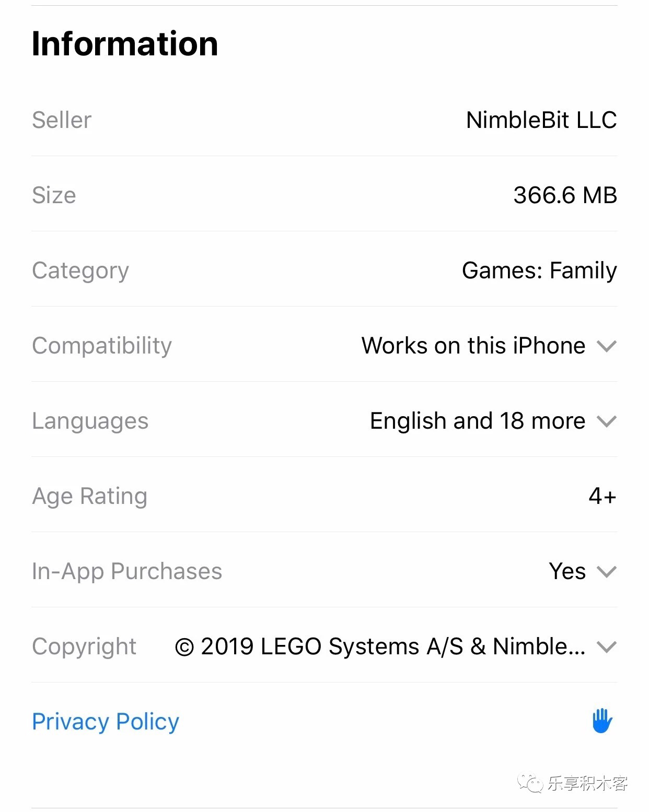The height and width of the screenshot is (812, 649).
Task: Click the Copyright row label
Action: click(x=84, y=646)
